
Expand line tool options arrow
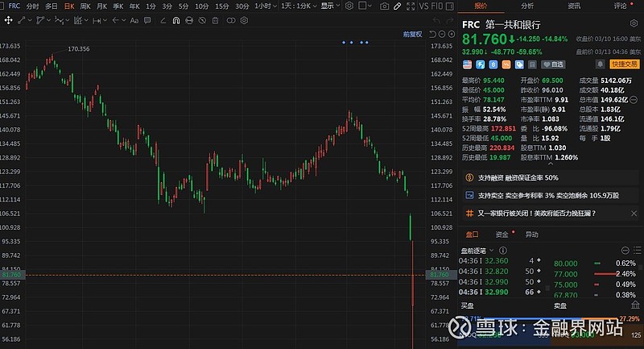[x=30, y=21]
